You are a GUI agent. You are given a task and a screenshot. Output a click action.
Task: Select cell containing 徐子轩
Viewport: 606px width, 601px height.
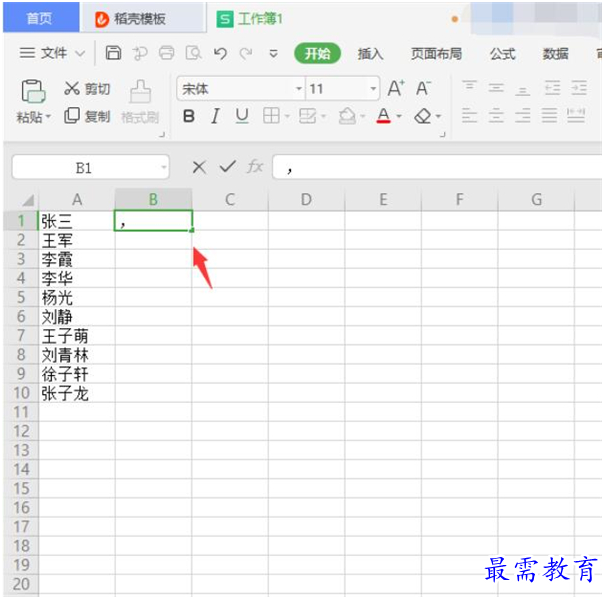click(x=77, y=374)
